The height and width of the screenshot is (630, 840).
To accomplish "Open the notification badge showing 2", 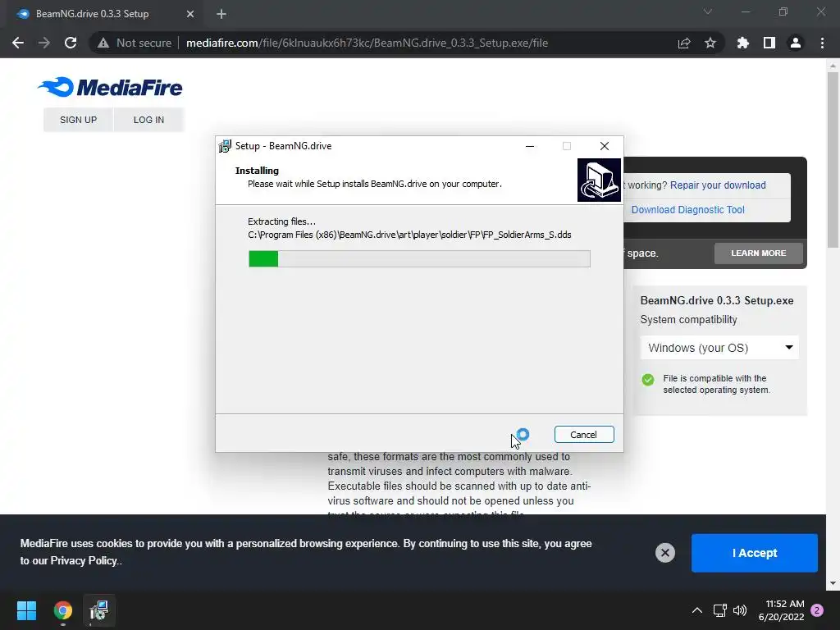I will tap(817, 610).
